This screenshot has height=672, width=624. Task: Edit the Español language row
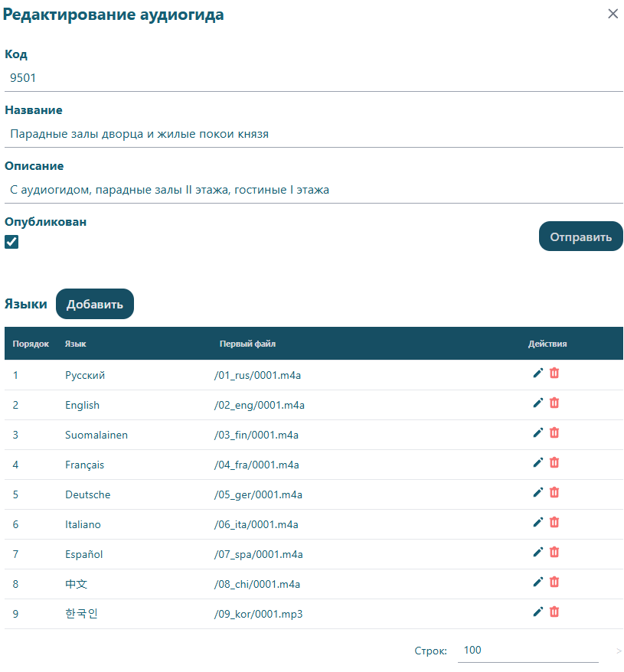537,553
